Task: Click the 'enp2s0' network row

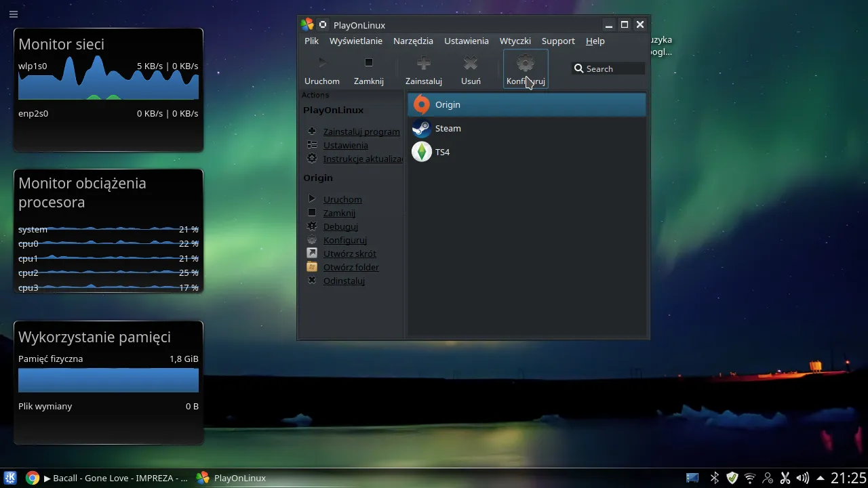Action: [108, 113]
